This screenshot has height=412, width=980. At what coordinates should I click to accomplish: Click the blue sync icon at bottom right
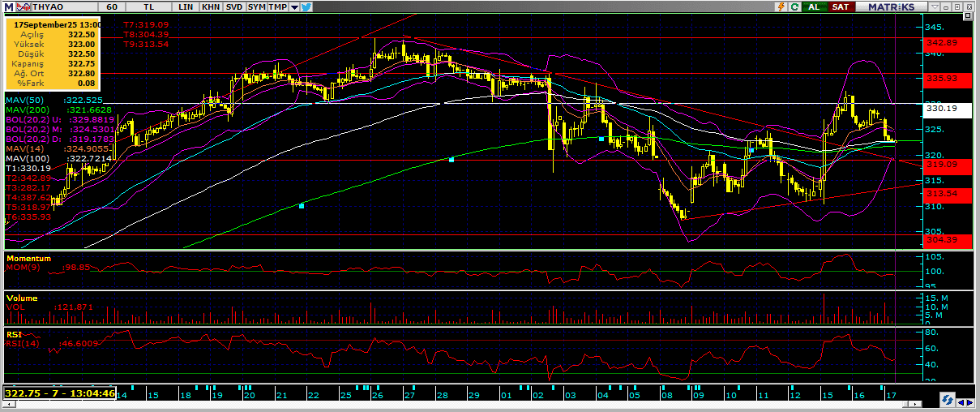[946, 400]
